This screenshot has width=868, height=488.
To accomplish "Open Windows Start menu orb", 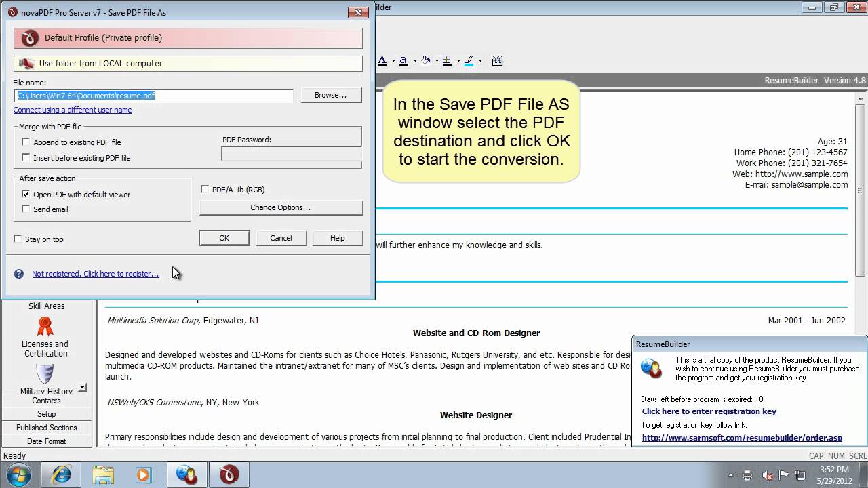I will coord(18,474).
